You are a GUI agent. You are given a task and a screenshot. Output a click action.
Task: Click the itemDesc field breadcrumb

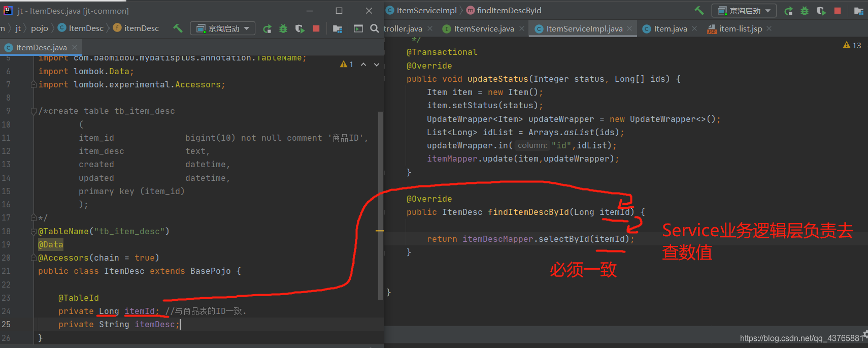[x=136, y=28]
